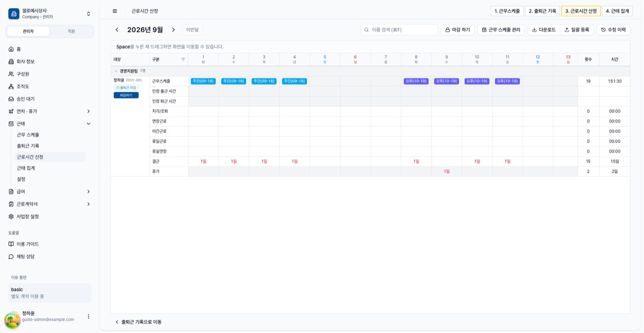644x333 pixels.
Task: Open 수정 이력 history button
Action: (613, 30)
